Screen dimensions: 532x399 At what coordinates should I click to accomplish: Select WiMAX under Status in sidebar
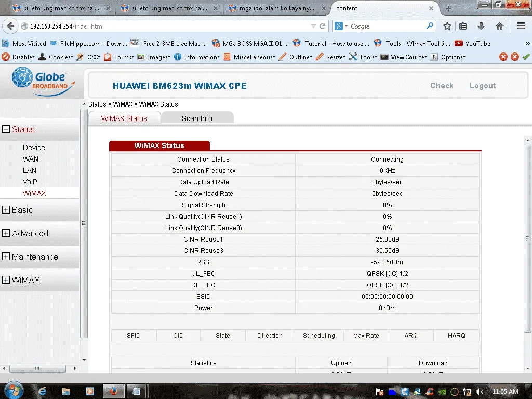pyautogui.click(x=34, y=193)
